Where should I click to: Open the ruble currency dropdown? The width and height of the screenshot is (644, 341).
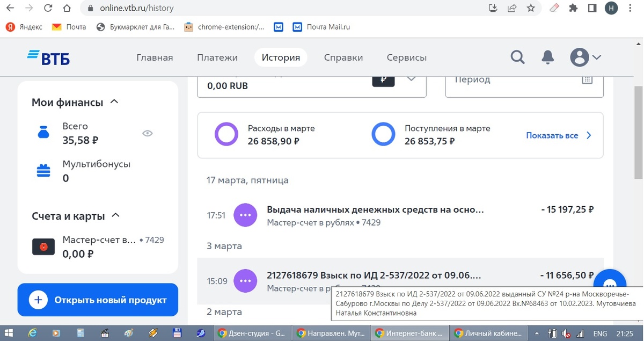click(x=396, y=78)
